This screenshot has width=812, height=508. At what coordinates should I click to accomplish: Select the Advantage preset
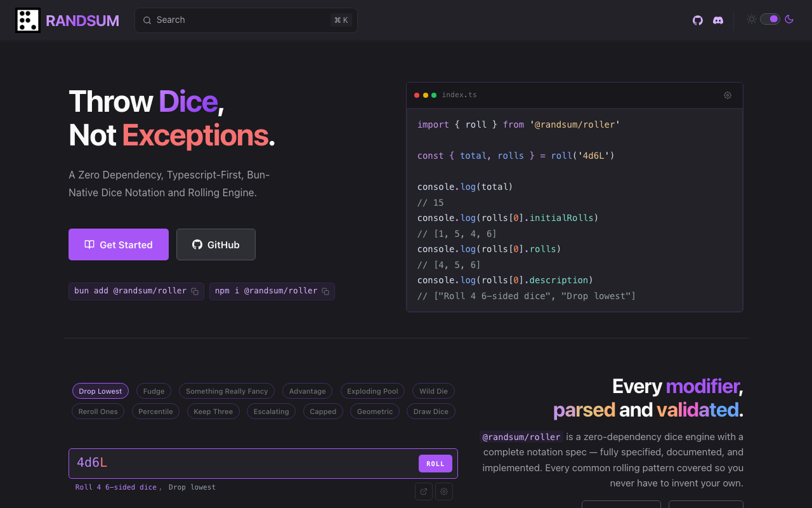308,391
